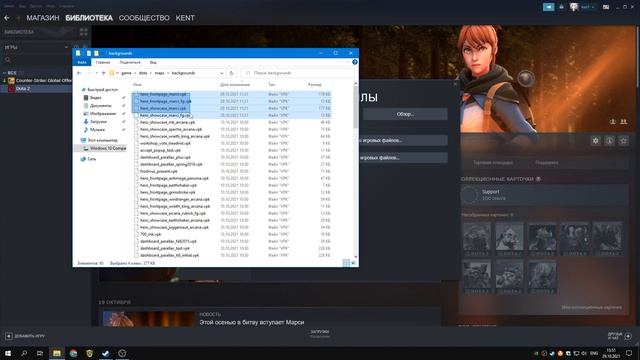
Task: Open Explorer recent locations dropdown
Action: (97, 73)
